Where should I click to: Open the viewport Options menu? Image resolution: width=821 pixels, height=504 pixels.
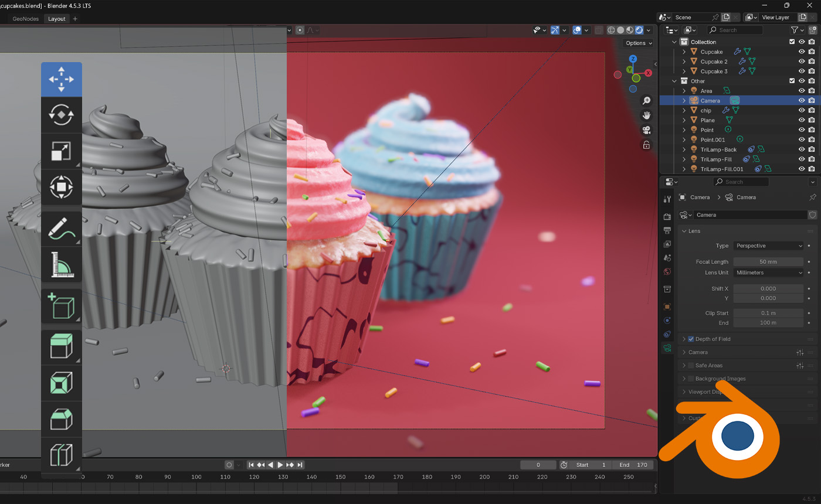[637, 43]
